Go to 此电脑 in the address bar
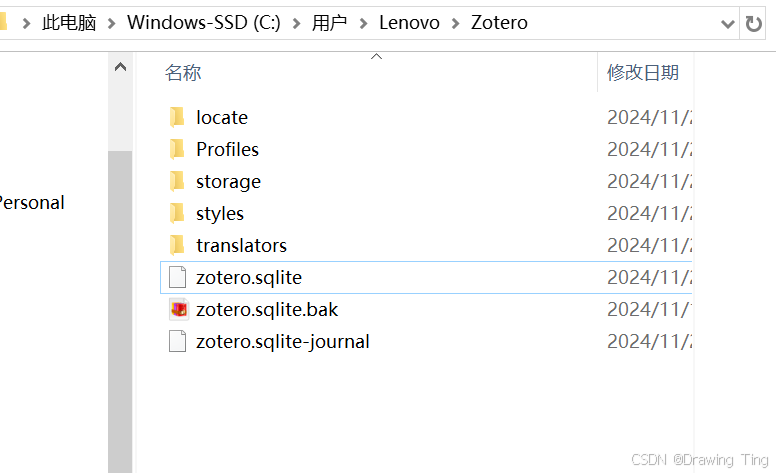This screenshot has height=473, width=776. (x=69, y=23)
